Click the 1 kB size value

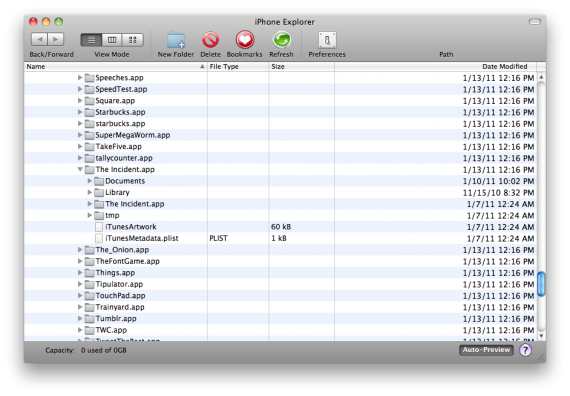coord(279,238)
